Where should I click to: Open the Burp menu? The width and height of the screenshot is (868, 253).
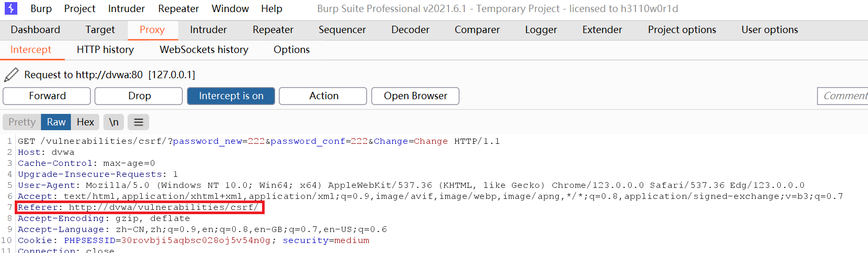point(41,9)
